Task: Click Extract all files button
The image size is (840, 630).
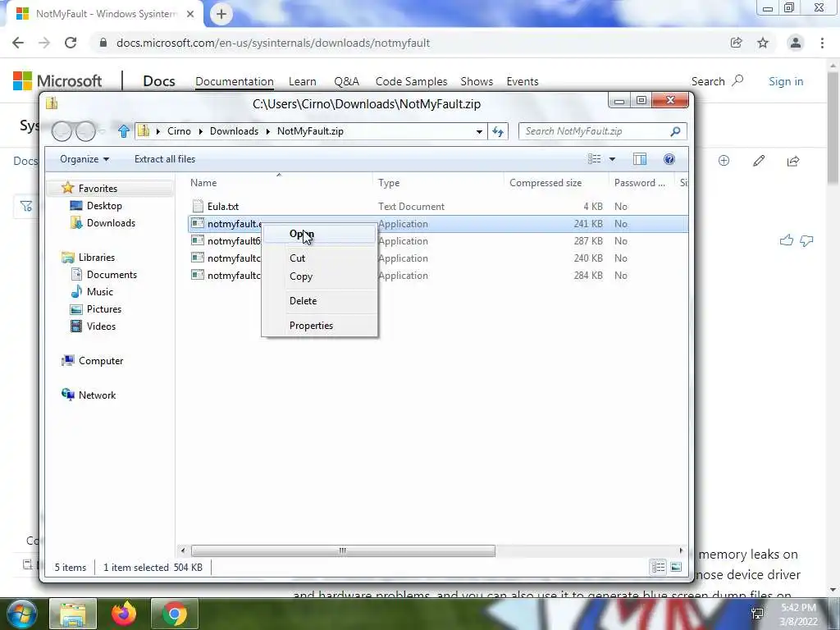Action: [164, 159]
